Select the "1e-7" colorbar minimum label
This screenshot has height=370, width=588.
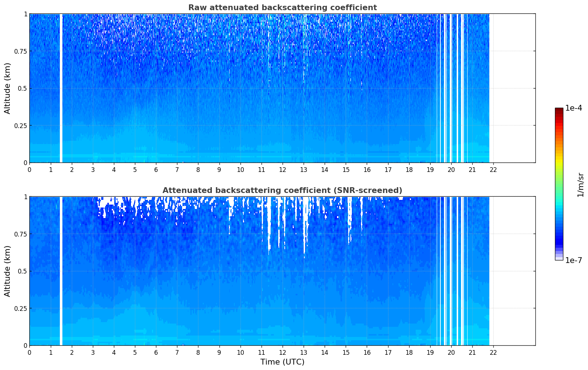click(x=573, y=260)
